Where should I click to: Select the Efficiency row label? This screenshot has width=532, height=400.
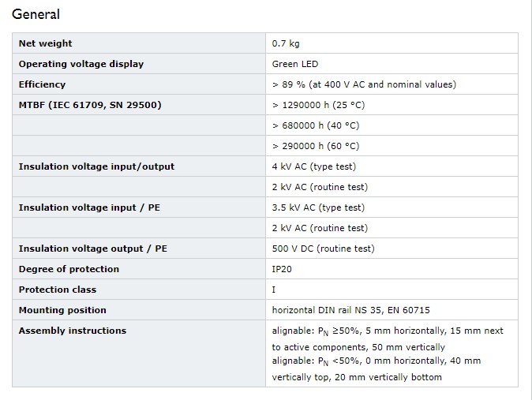[x=42, y=84]
